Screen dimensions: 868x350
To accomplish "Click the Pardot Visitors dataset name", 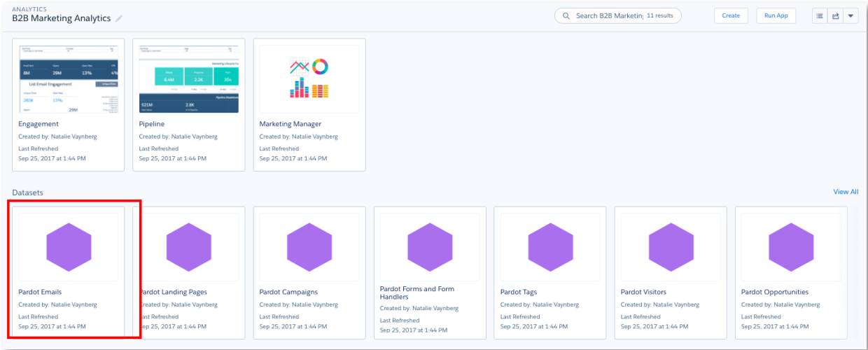I will [643, 292].
